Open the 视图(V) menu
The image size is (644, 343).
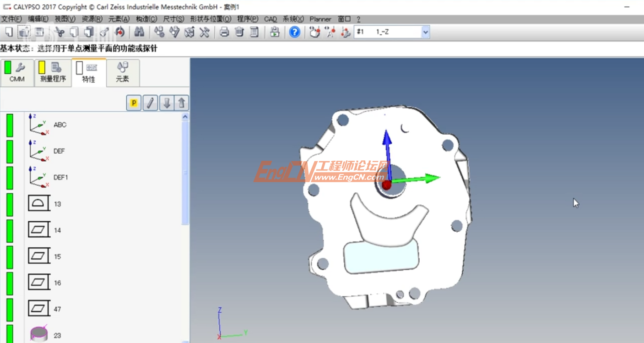point(65,19)
